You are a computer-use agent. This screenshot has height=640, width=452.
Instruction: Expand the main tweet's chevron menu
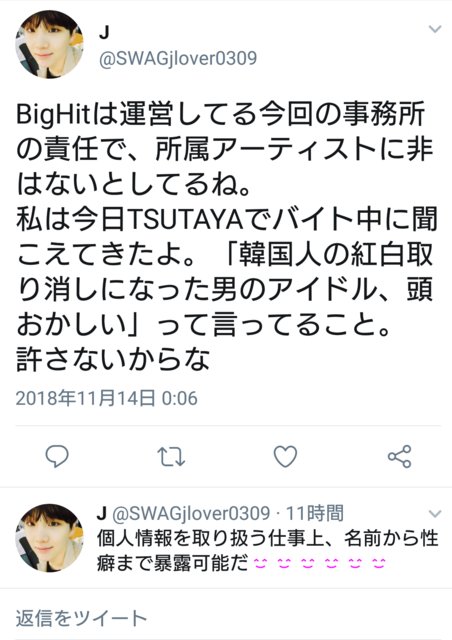(435, 29)
